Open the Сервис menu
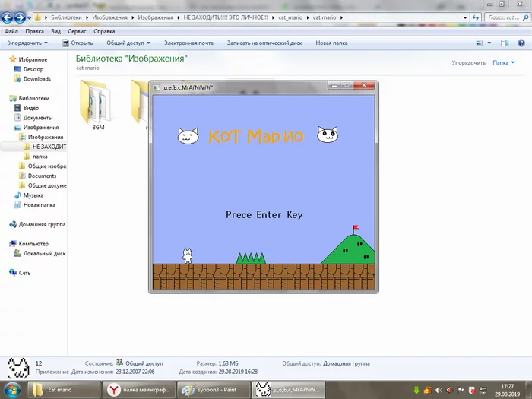The image size is (532, 399). point(77,31)
